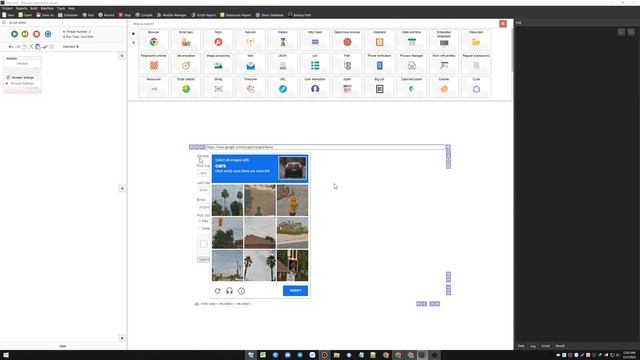
Task: Click the blue restart script button
Action: pos(48,34)
